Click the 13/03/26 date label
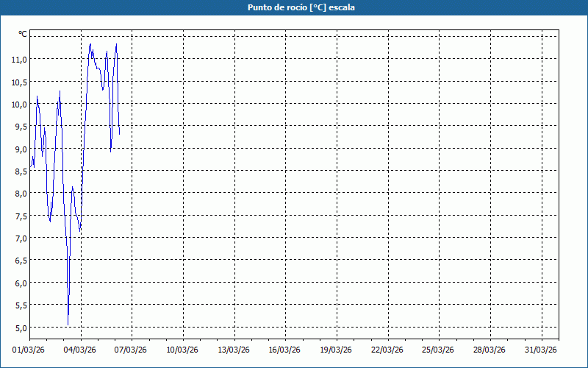 234,350
